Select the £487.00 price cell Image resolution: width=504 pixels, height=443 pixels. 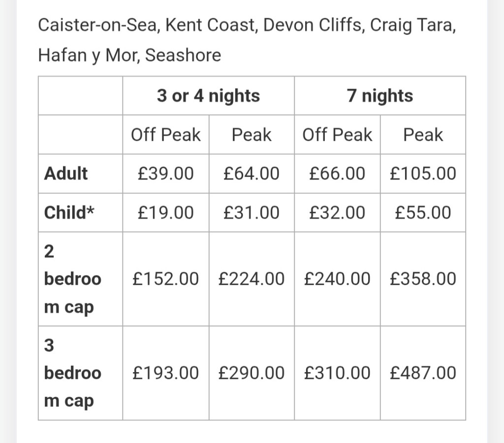tap(423, 373)
